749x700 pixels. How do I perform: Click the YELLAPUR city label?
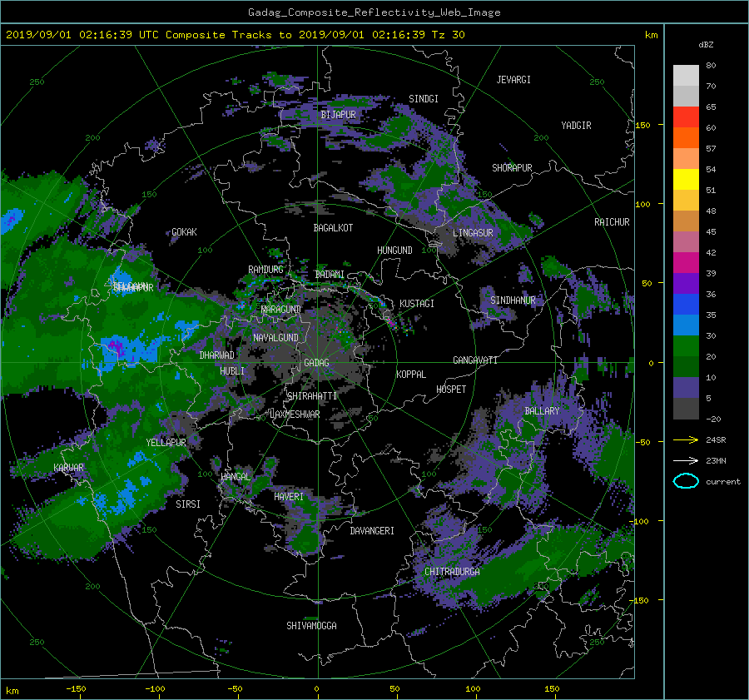pos(166,443)
